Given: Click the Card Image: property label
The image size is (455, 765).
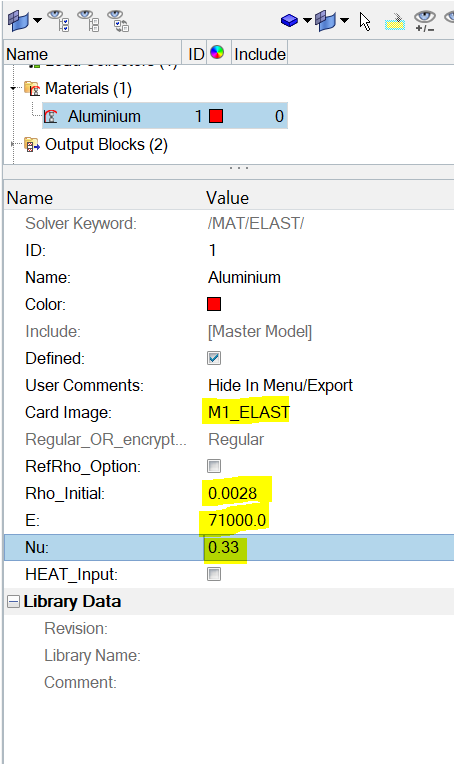Looking at the screenshot, I should [x=68, y=413].
